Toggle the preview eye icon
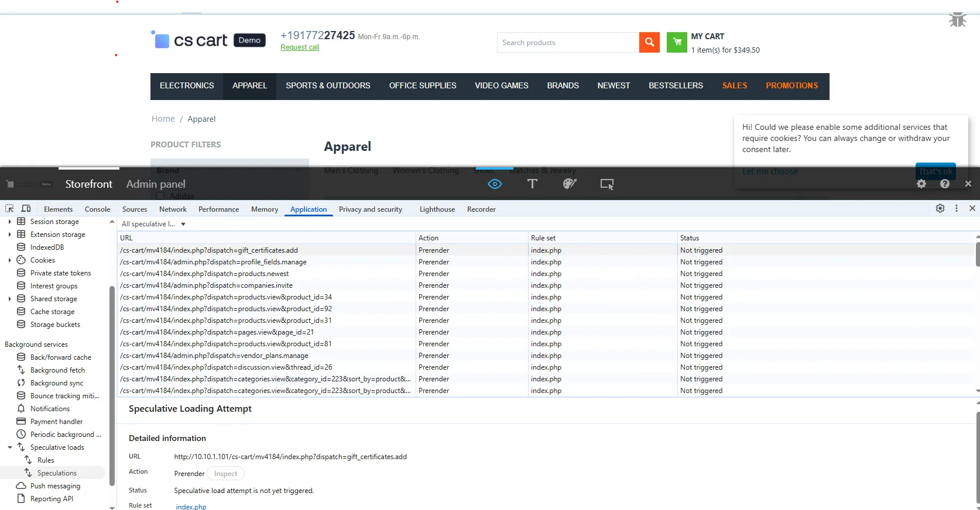Screen dimensions: 980x510 [495, 184]
